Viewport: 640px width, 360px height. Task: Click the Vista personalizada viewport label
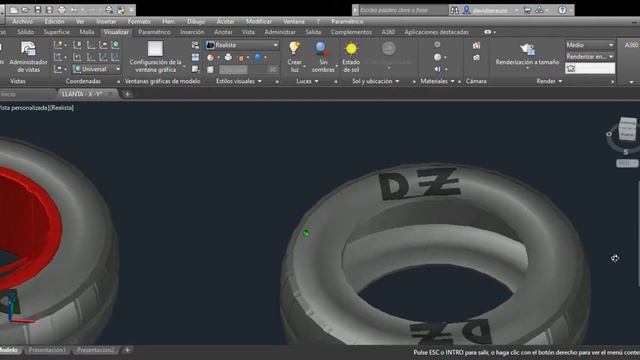(x=24, y=108)
